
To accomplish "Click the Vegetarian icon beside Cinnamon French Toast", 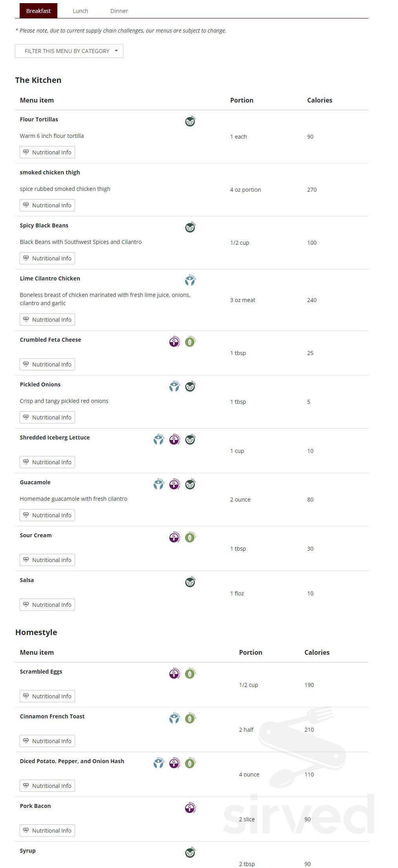I will [x=190, y=718].
